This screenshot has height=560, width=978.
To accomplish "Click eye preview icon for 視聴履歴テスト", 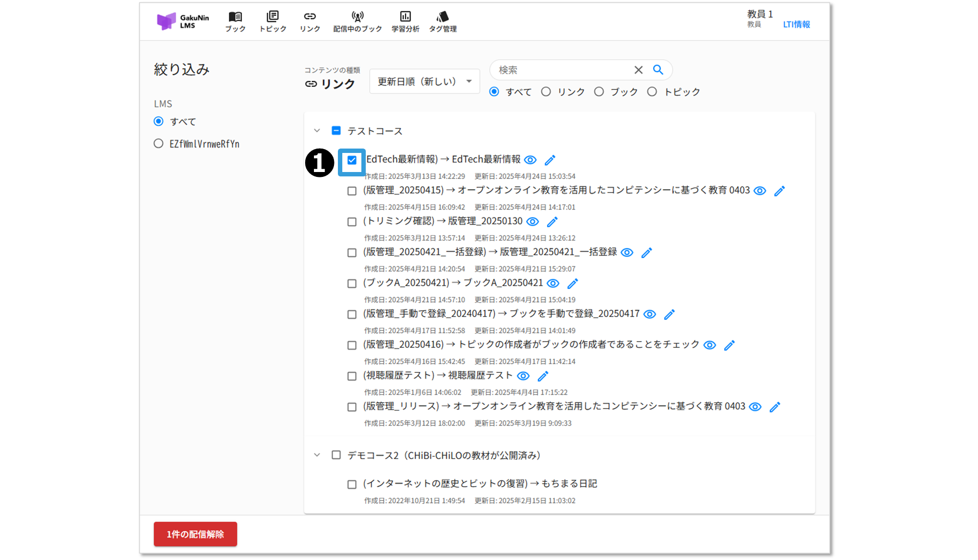I will click(523, 376).
